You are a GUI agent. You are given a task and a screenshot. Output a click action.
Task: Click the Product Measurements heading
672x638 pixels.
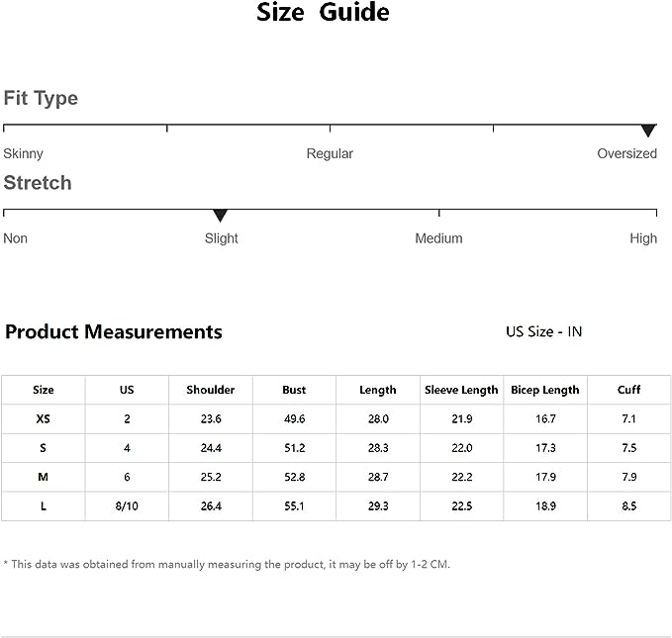[x=114, y=332]
